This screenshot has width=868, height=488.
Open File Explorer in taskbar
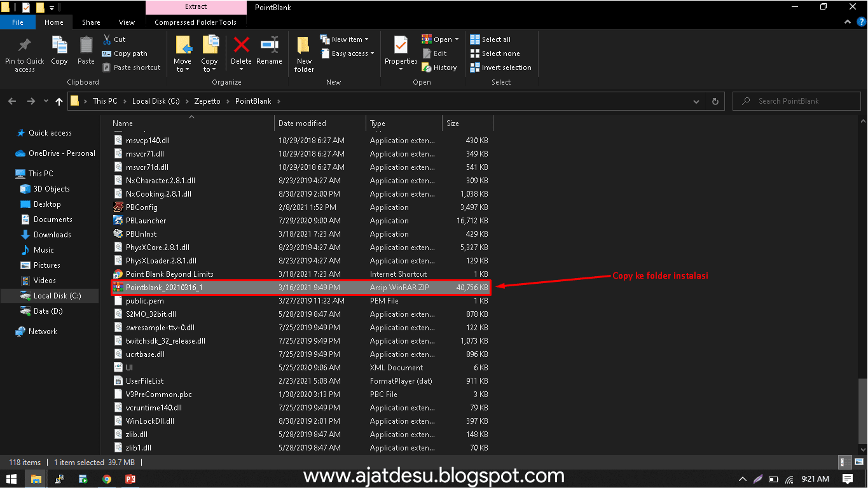37,478
